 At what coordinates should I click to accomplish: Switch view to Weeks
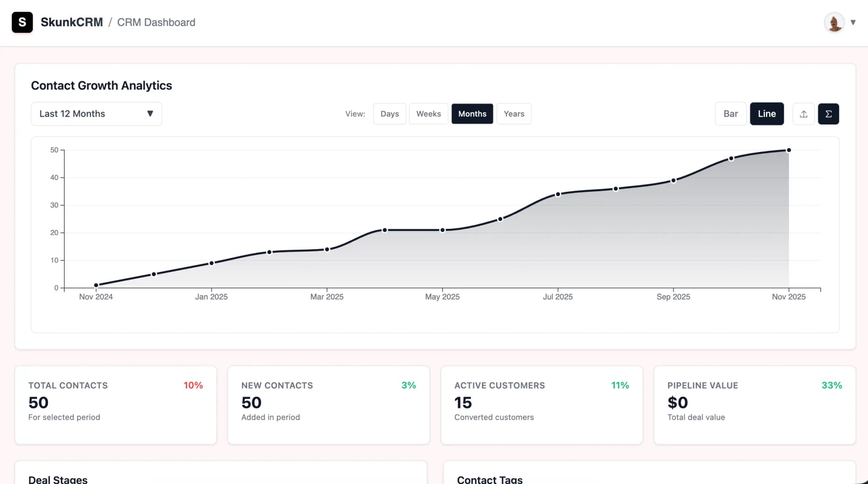pos(428,114)
